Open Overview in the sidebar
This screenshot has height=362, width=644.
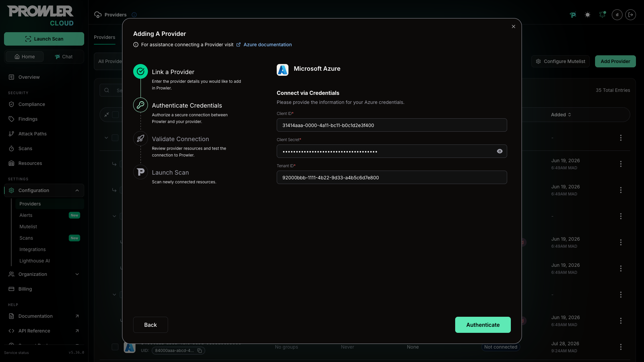coord(44,77)
